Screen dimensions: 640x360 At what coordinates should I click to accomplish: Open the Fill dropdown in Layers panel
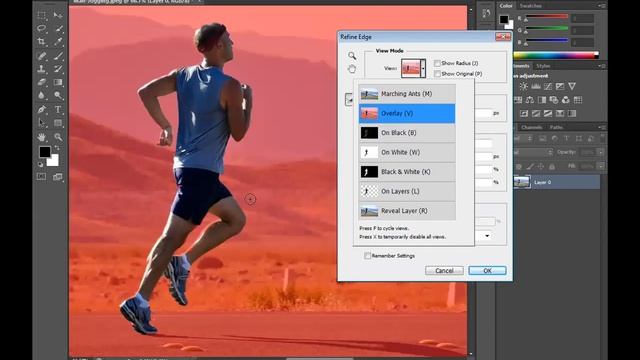601,166
